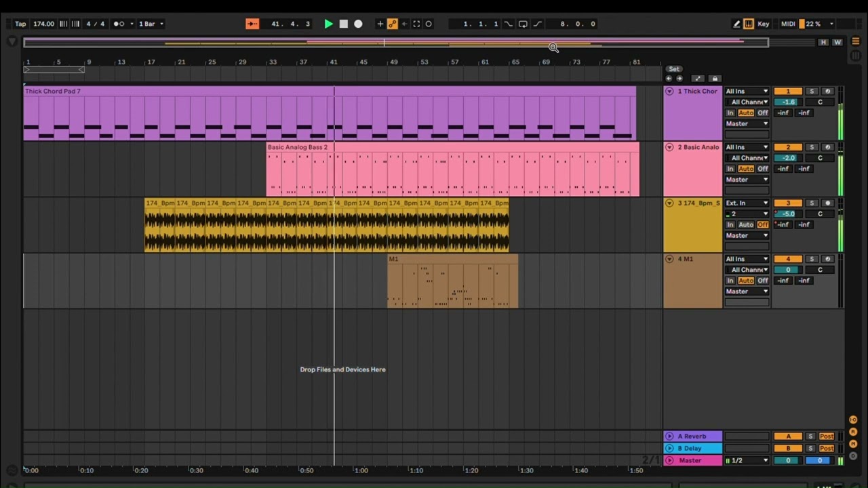This screenshot has width=868, height=488.
Task: Start playback with the green Play button
Action: click(328, 24)
